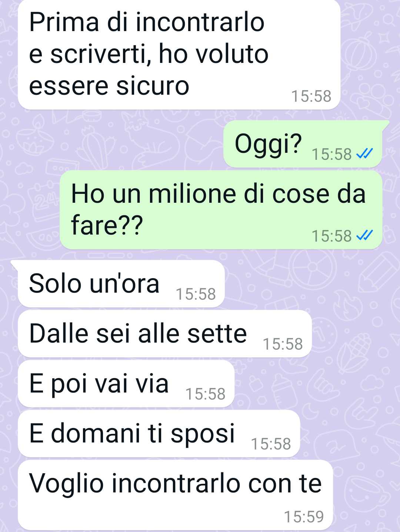Click the timestamp on 'Ho un milione di cose' message
This screenshot has height=532, width=400.
331,236
